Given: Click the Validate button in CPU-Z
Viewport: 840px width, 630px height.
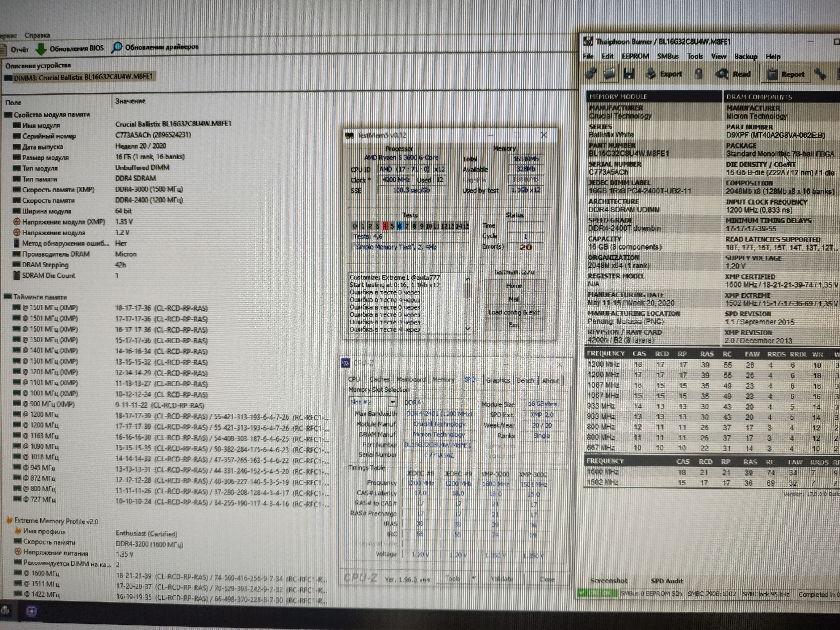Looking at the screenshot, I should pyautogui.click(x=502, y=579).
